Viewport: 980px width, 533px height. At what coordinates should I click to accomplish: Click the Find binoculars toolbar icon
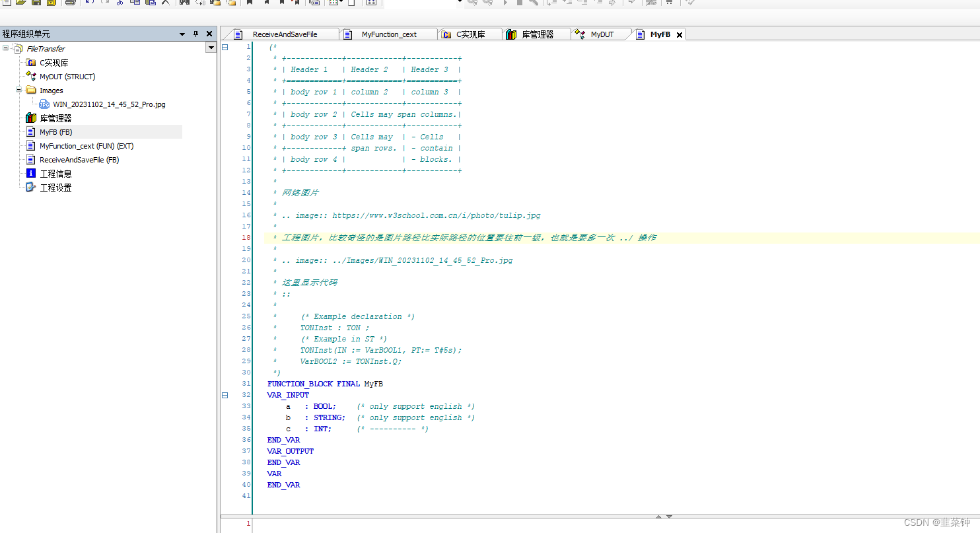(184, 3)
